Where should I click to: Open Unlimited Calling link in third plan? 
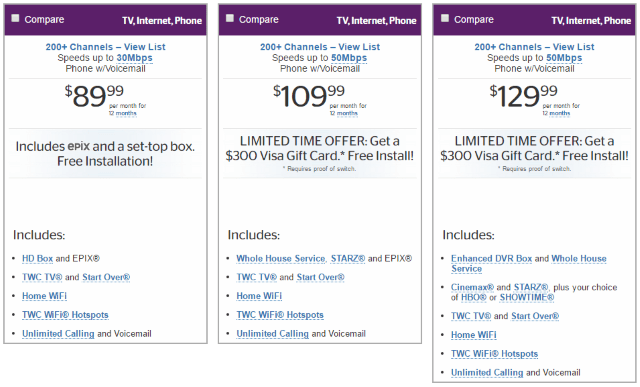coord(487,372)
